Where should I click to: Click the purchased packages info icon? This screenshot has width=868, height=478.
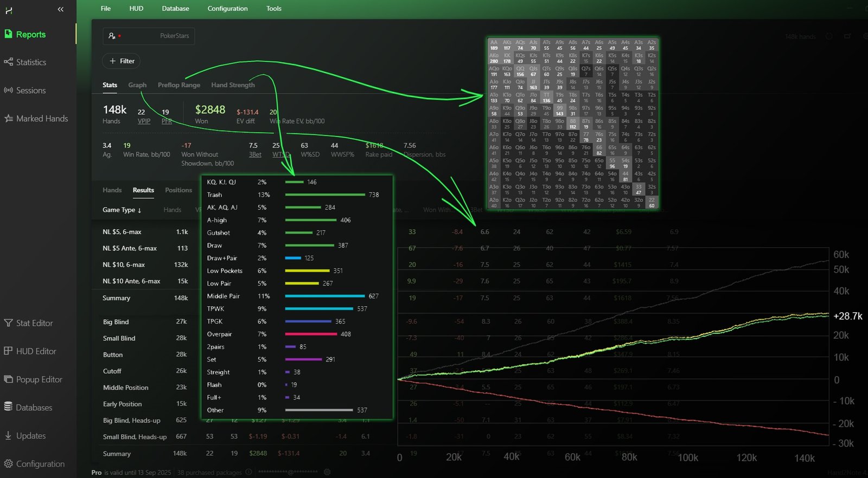[x=248, y=472]
